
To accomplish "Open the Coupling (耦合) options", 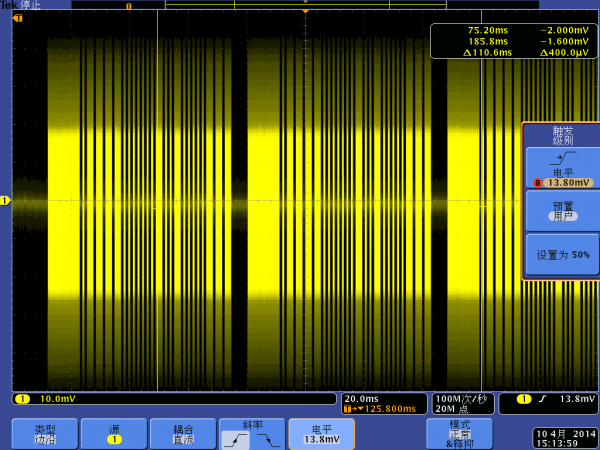I will pos(182,433).
